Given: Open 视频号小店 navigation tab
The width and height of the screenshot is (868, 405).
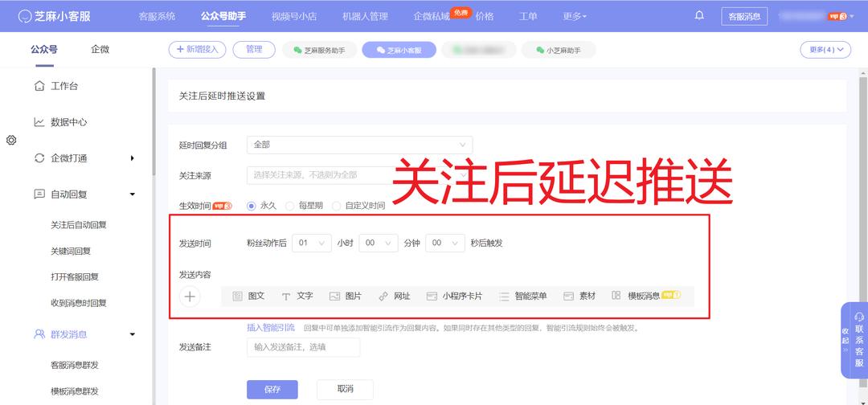Looking at the screenshot, I should 294,16.
